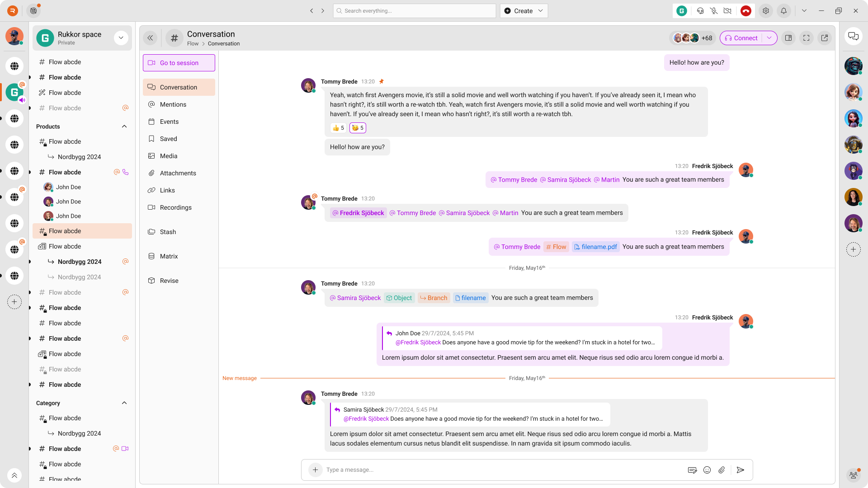The width and height of the screenshot is (868, 488).
Task: Toggle the camera off icon
Action: click(x=727, y=11)
